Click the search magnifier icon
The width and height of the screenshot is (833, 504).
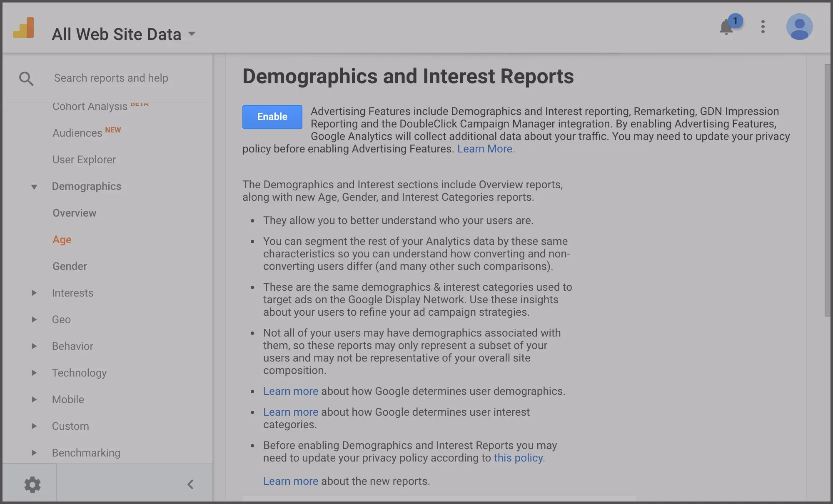point(26,78)
